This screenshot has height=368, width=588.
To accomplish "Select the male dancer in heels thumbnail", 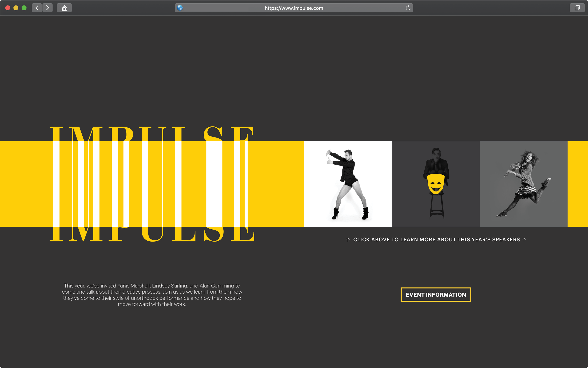I will point(348,184).
